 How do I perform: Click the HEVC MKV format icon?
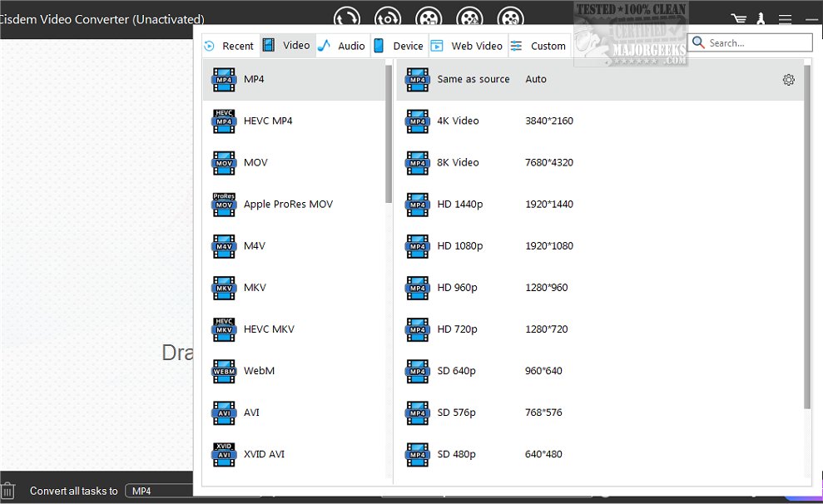(x=224, y=329)
